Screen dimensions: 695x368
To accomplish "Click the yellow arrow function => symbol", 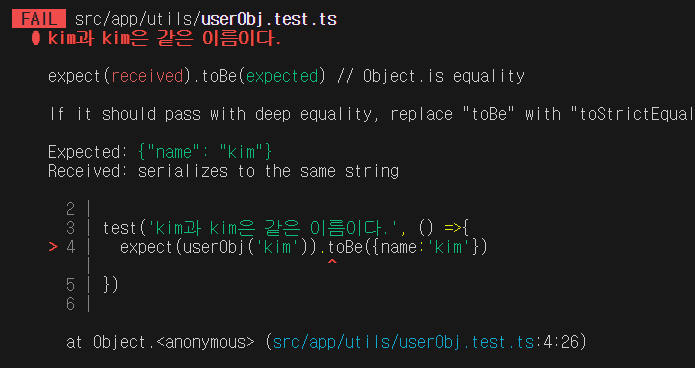I will [x=453, y=228].
